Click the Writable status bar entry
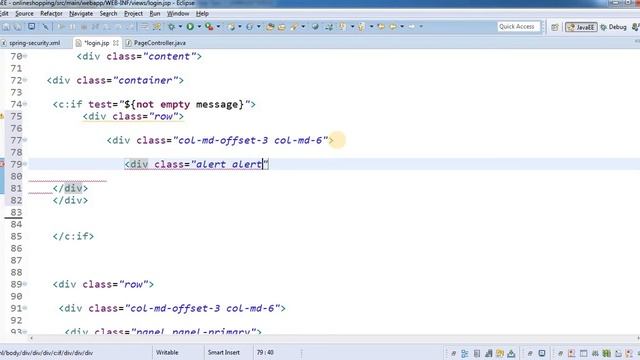The width and height of the screenshot is (640, 360). 167,352
